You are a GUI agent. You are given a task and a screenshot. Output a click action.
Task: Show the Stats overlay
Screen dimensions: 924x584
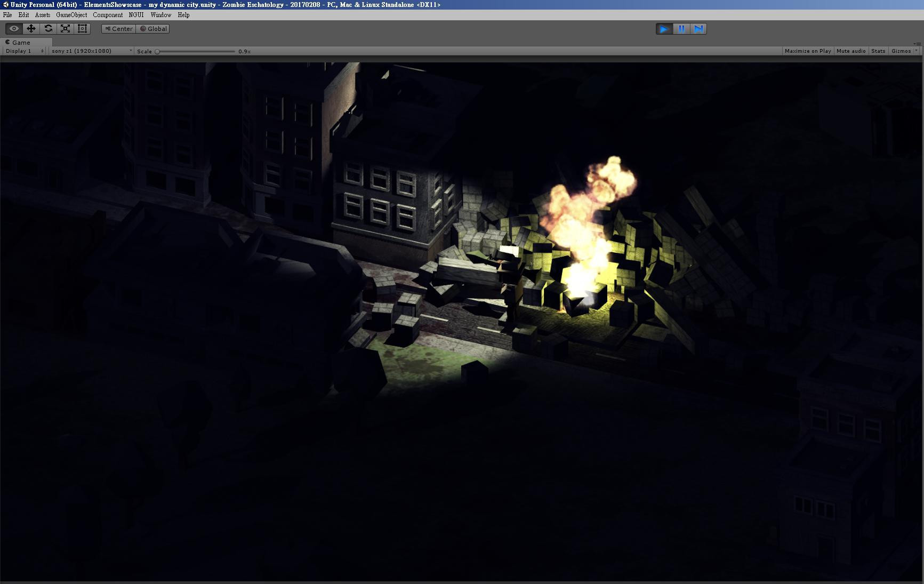pos(878,51)
